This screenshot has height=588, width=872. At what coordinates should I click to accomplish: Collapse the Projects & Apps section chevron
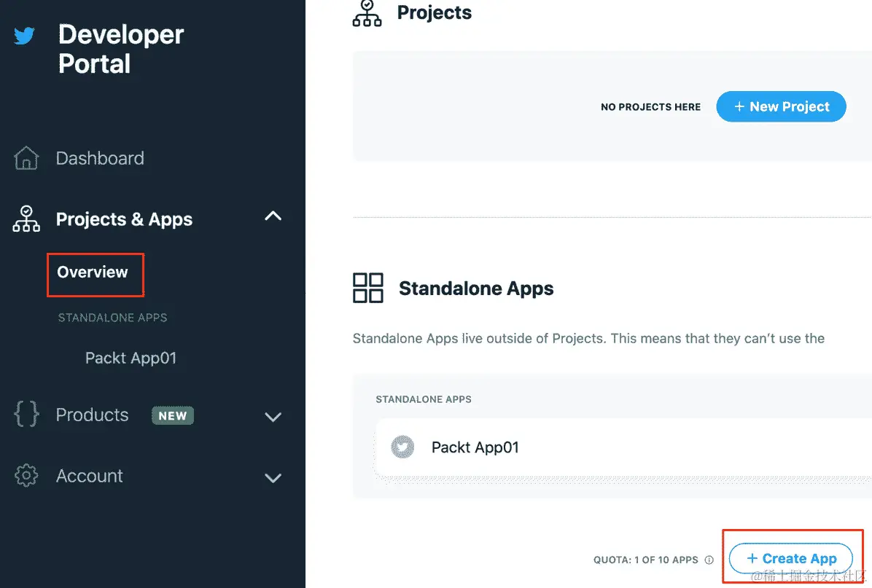click(273, 216)
